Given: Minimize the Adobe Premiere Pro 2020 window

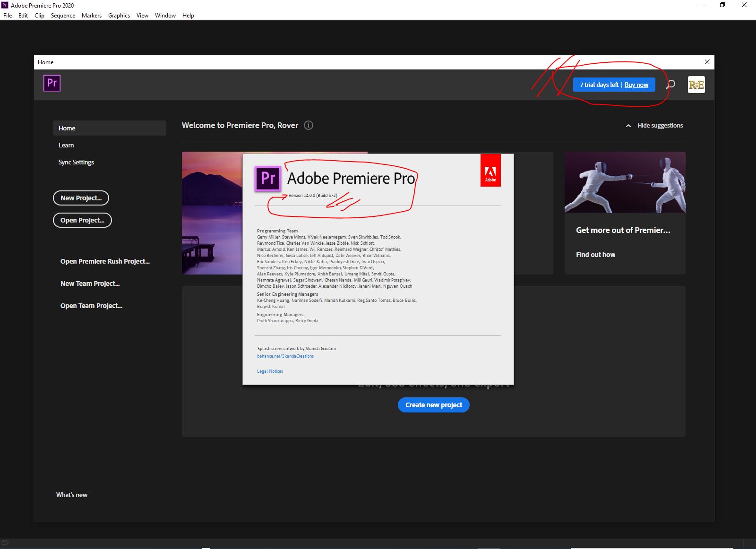Looking at the screenshot, I should click(701, 5).
